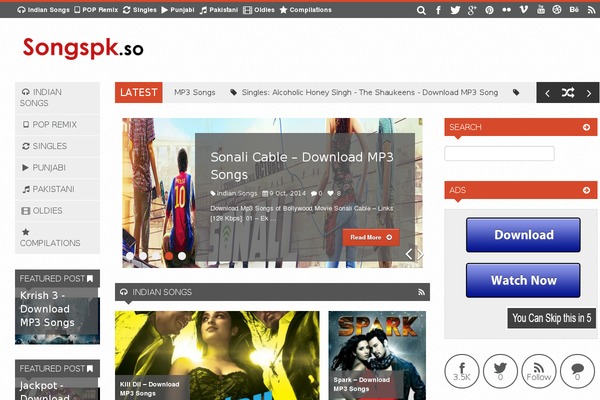The width and height of the screenshot is (600, 400).
Task: Open the Vimeo icon in top bar
Action: [x=523, y=10]
